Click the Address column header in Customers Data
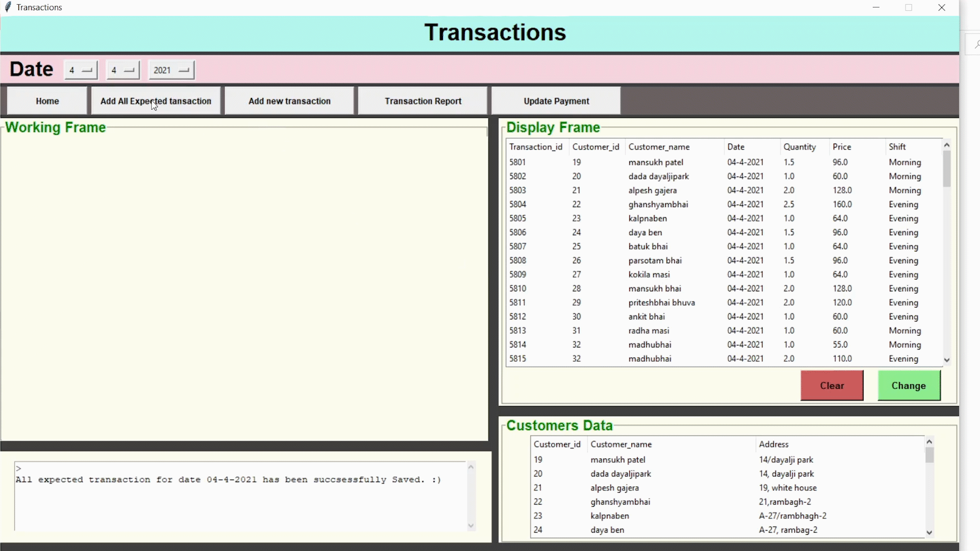 point(774,444)
